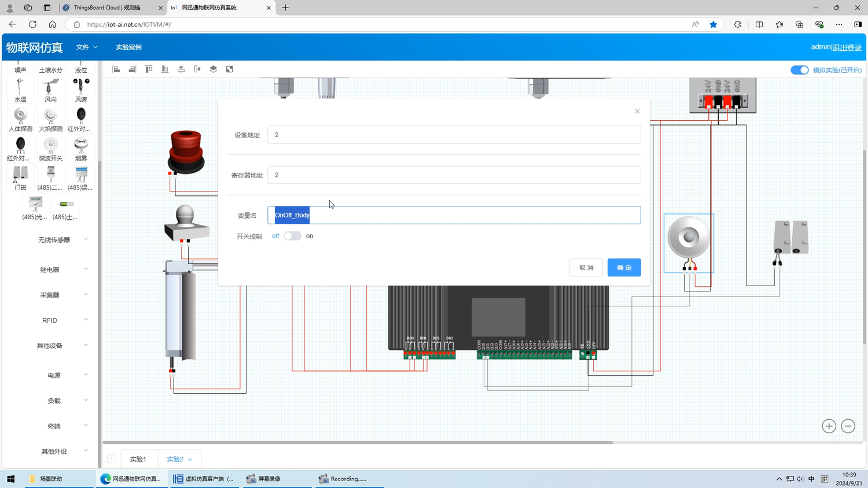Pick the 门磁 door sensor component

[20, 178]
